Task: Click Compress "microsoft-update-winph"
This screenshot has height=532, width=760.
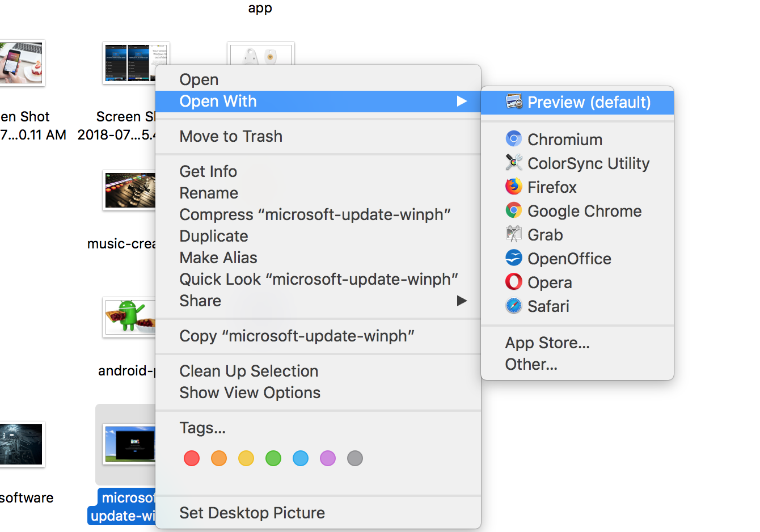Action: coord(314,214)
